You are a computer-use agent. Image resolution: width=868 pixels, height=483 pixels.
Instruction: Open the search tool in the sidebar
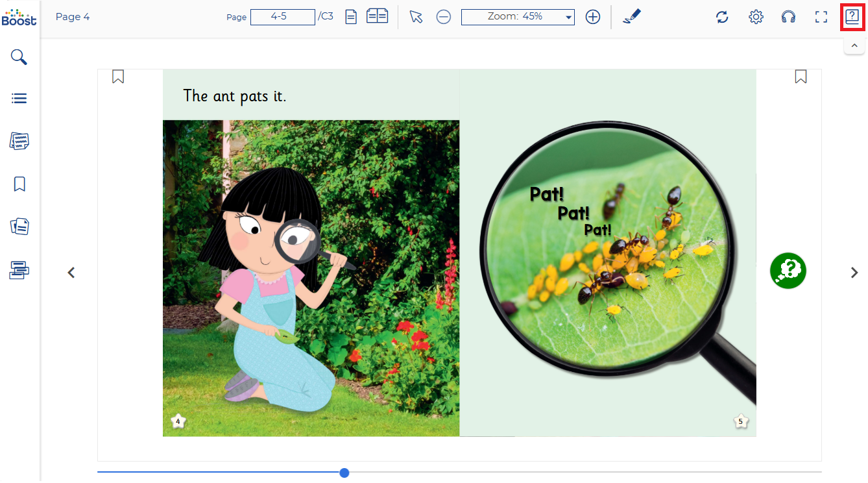19,57
